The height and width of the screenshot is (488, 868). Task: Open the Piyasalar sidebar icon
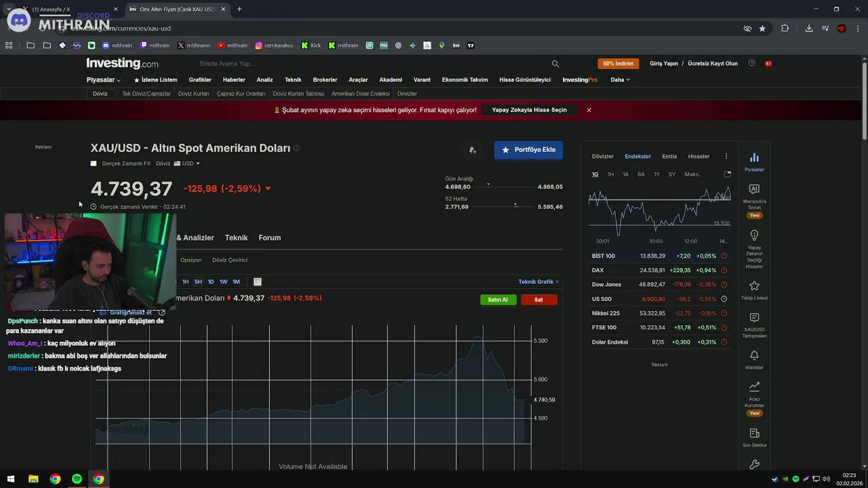point(754,157)
